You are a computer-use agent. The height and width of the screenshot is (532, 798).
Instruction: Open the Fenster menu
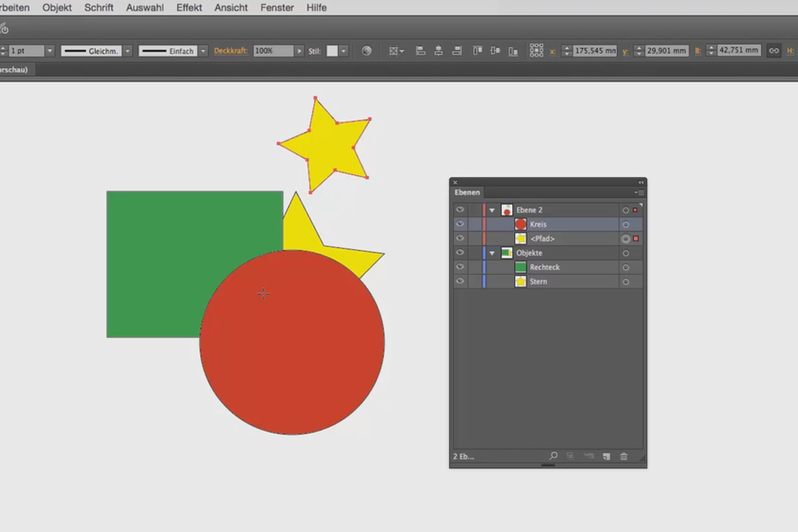point(277,8)
